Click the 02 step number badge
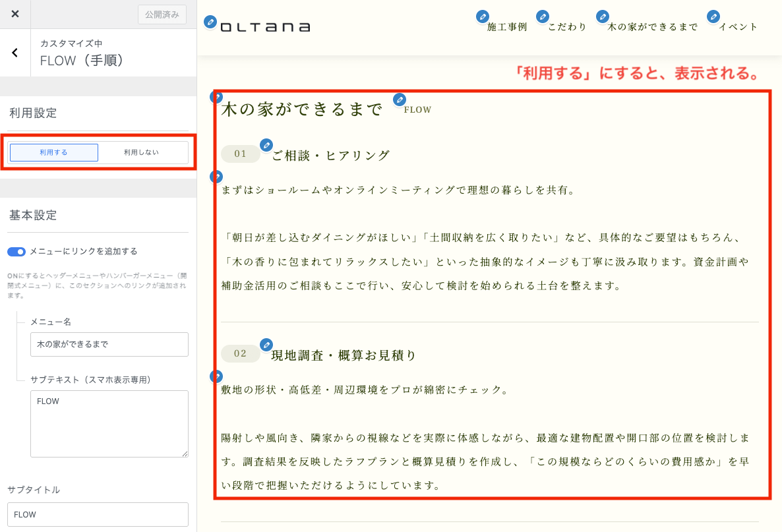Image resolution: width=782 pixels, height=532 pixels. (x=241, y=353)
